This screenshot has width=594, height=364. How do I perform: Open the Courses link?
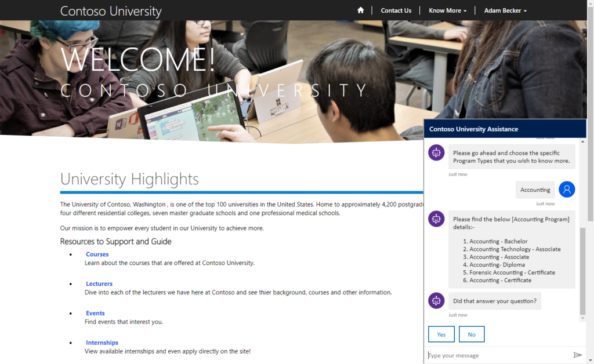pyautogui.click(x=97, y=254)
